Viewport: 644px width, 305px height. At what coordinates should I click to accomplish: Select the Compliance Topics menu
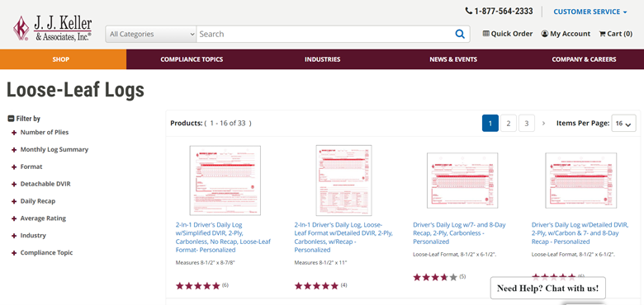pyautogui.click(x=192, y=59)
